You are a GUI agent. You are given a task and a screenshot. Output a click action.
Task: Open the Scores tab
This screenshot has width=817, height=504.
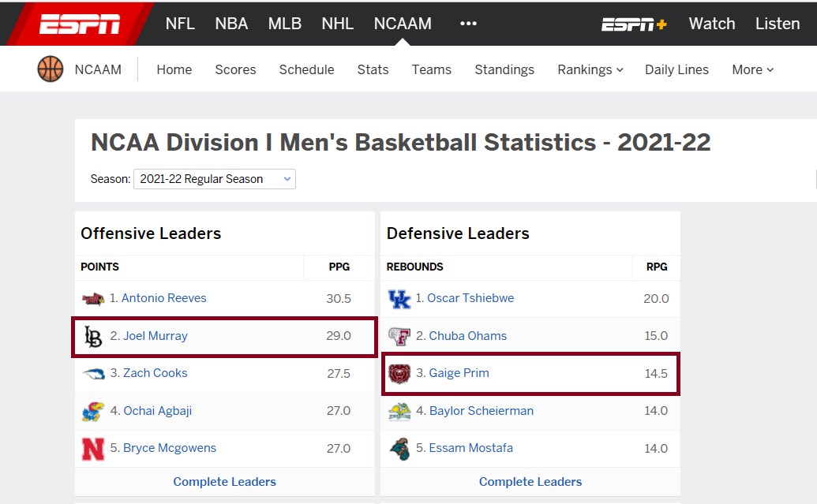pyautogui.click(x=235, y=69)
